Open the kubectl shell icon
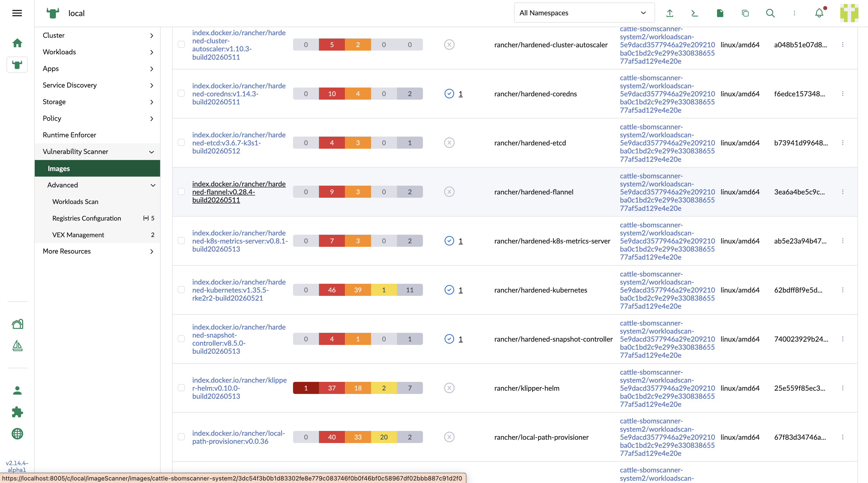Screen dimensions: 868x483 695,13
